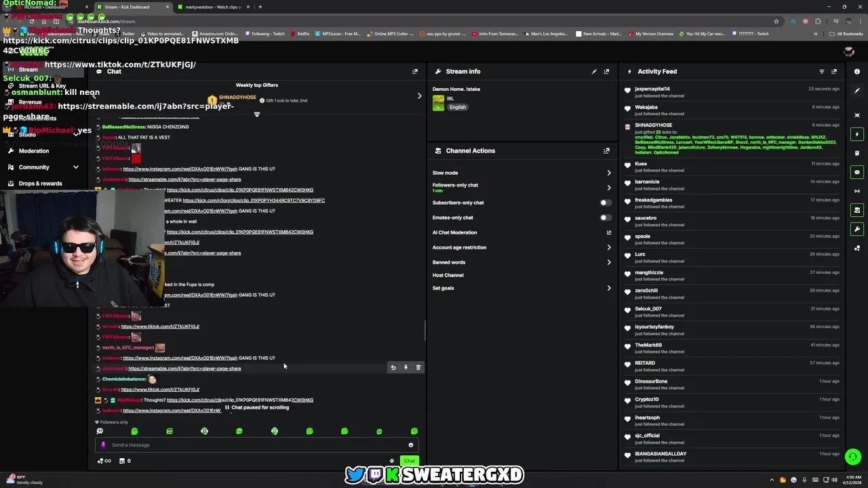The width and height of the screenshot is (868, 488).
Task: Click the purple identity icon in message box
Action: (103, 445)
